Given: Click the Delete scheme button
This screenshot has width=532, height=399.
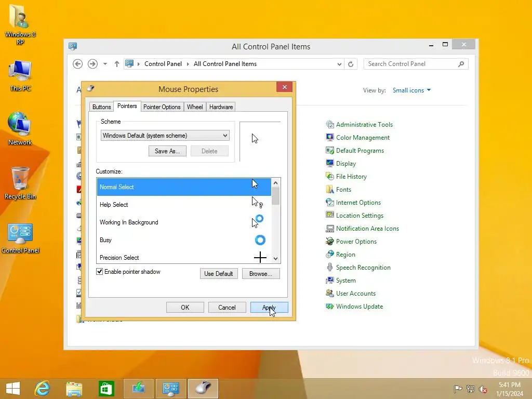Looking at the screenshot, I should (x=209, y=151).
